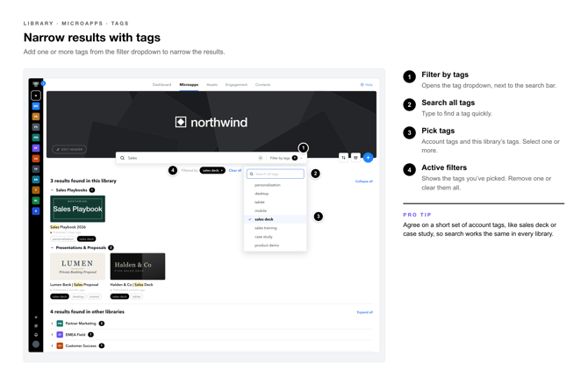Open the Lumen proposal thumbnail
The height and width of the screenshot is (377, 588).
(x=77, y=267)
